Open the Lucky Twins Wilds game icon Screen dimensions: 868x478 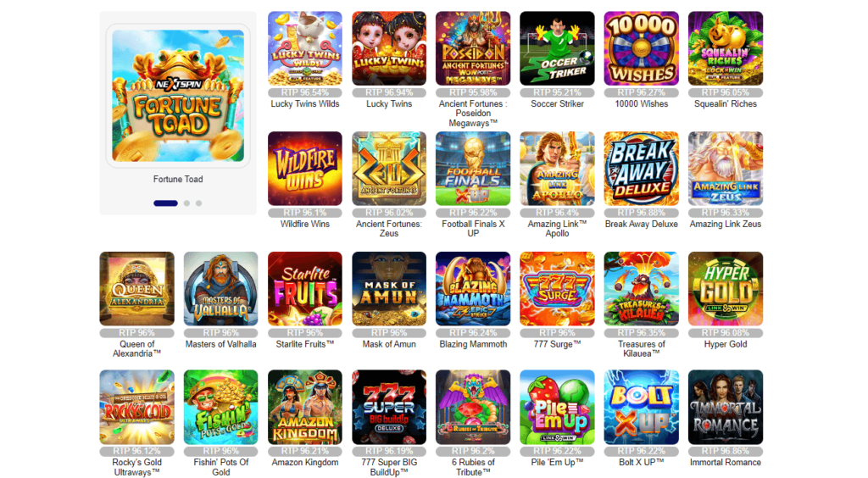pyautogui.click(x=305, y=48)
